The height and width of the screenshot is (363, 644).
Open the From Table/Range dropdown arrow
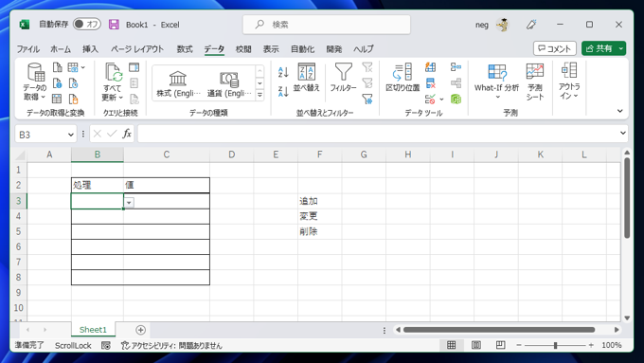pyautogui.click(x=83, y=67)
